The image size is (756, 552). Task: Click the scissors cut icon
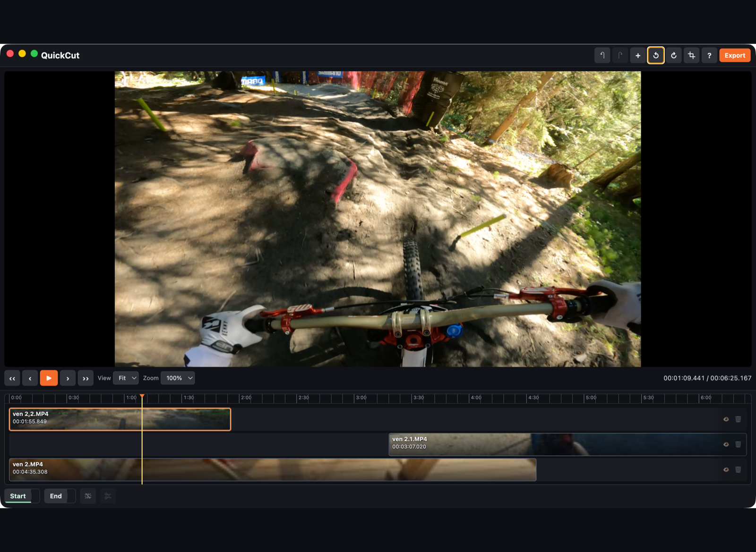108,496
